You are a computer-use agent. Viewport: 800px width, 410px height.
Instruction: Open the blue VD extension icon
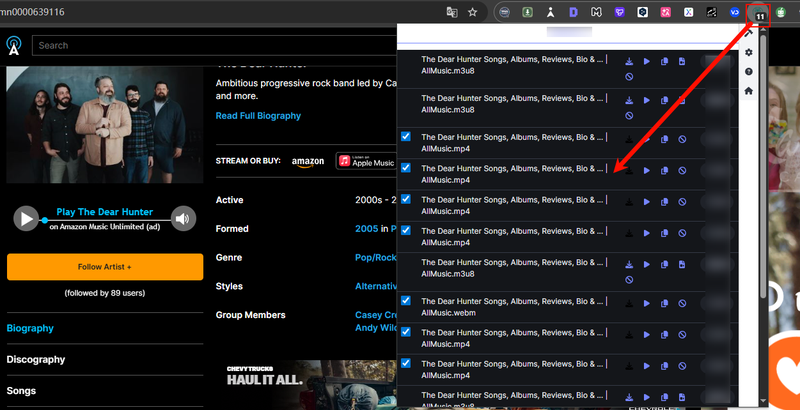(735, 12)
